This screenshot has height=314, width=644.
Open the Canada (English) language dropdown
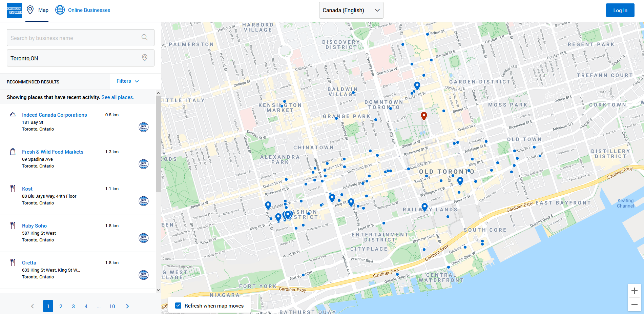click(x=351, y=10)
